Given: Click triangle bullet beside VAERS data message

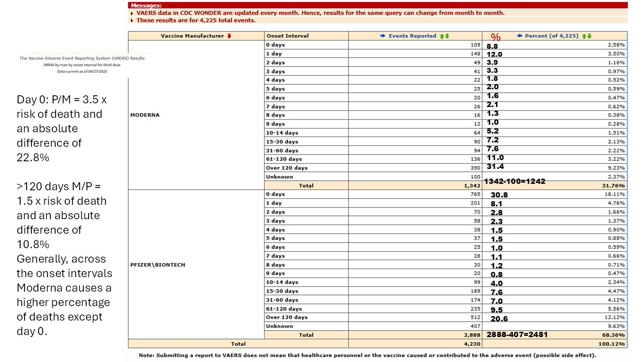Looking at the screenshot, I should point(132,13).
